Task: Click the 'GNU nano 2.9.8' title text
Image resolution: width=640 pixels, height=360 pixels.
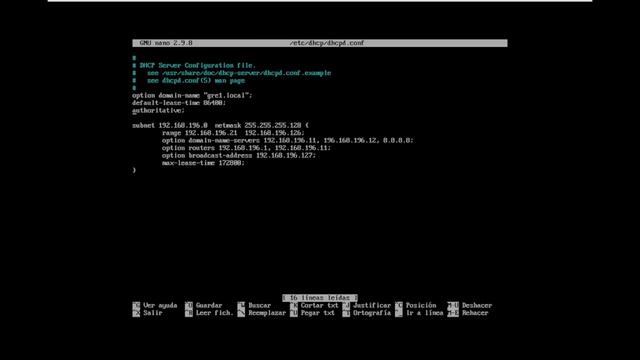Action: (166, 43)
